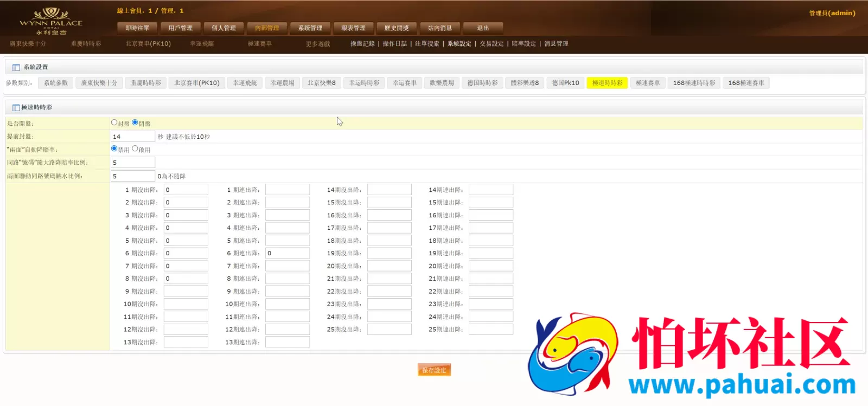Click the 退出 logout button

(x=483, y=28)
